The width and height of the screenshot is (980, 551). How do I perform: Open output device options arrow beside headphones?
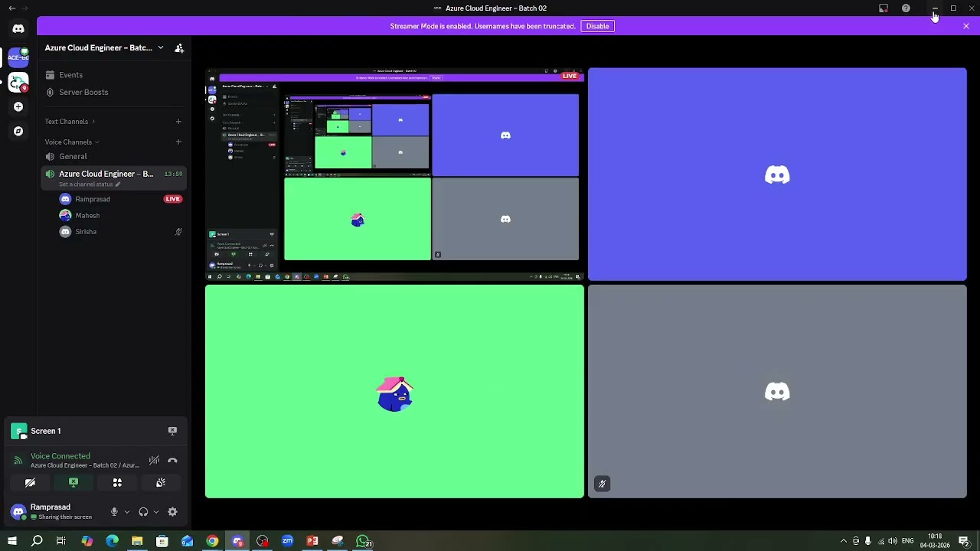156,512
